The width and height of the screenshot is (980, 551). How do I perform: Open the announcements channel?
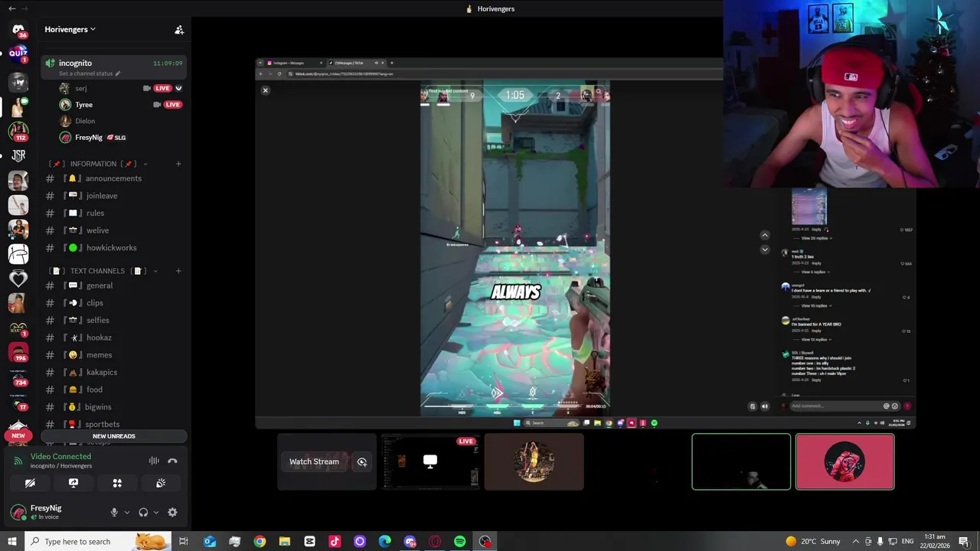point(113,178)
